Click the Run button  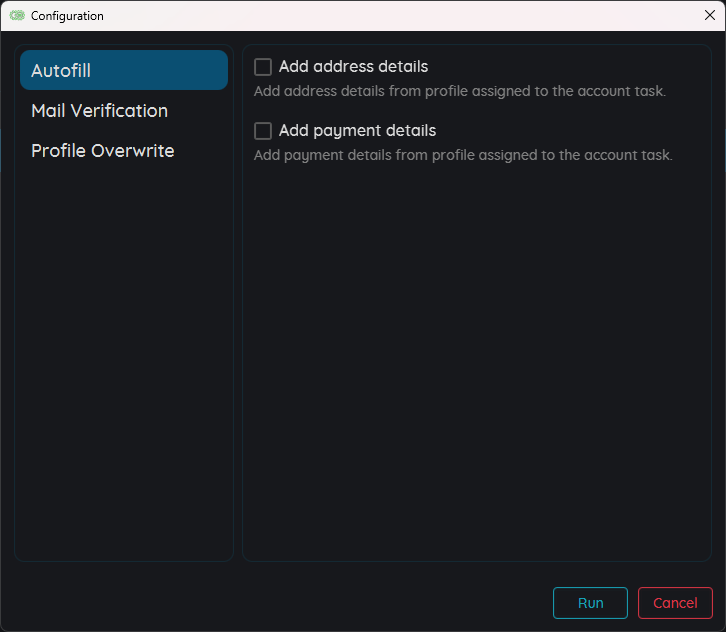590,603
